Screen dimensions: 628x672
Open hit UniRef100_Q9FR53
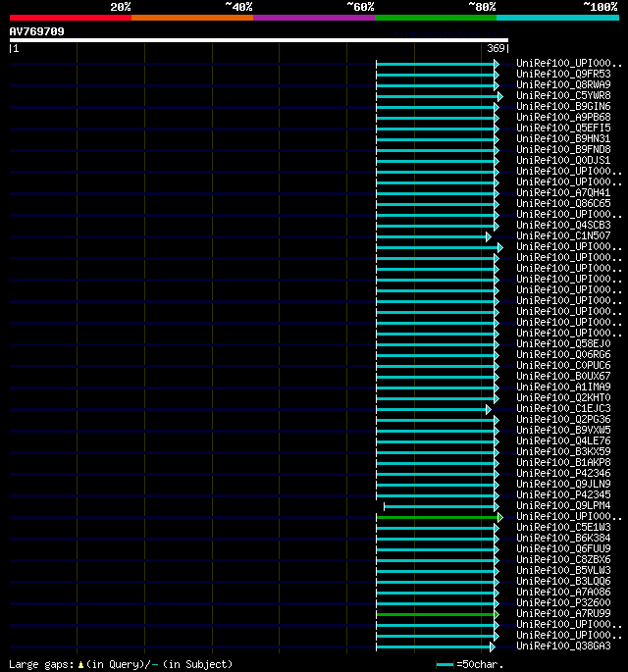[563, 74]
